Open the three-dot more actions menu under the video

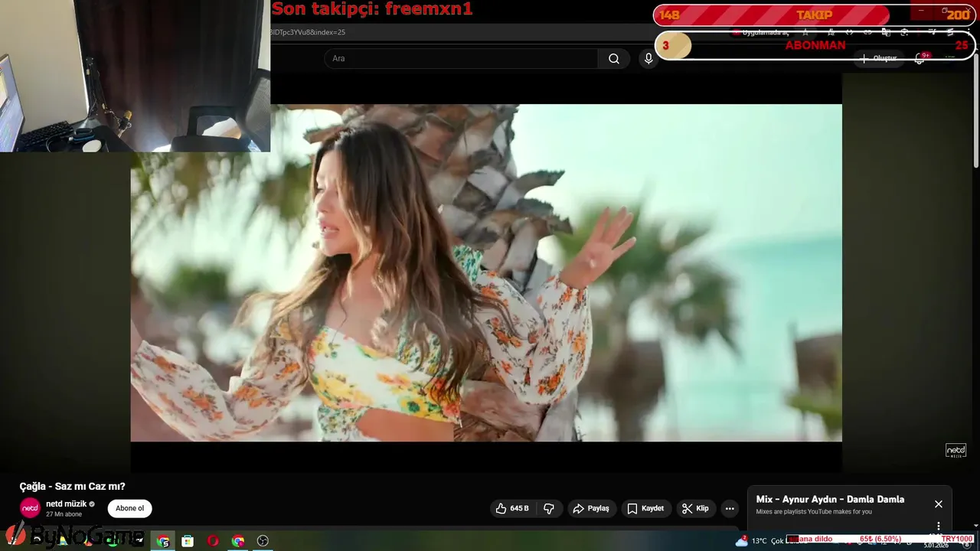tap(730, 508)
